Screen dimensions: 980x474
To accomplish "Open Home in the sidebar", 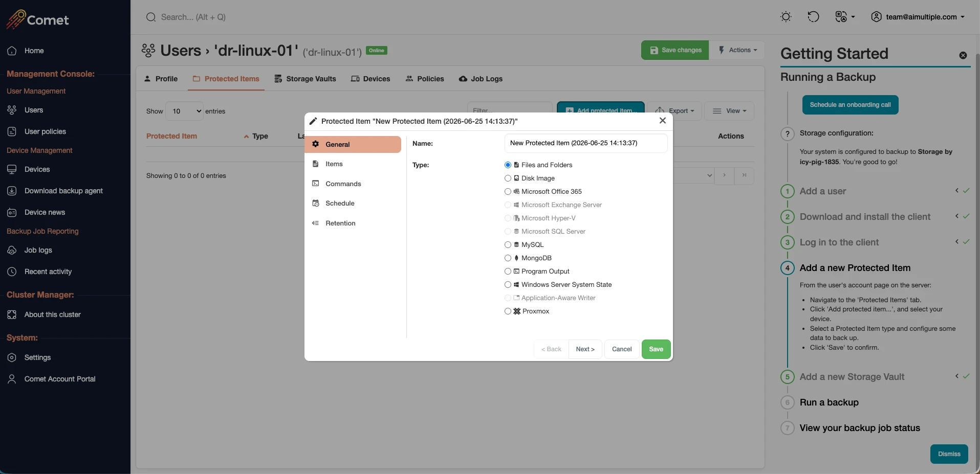I will pos(34,51).
